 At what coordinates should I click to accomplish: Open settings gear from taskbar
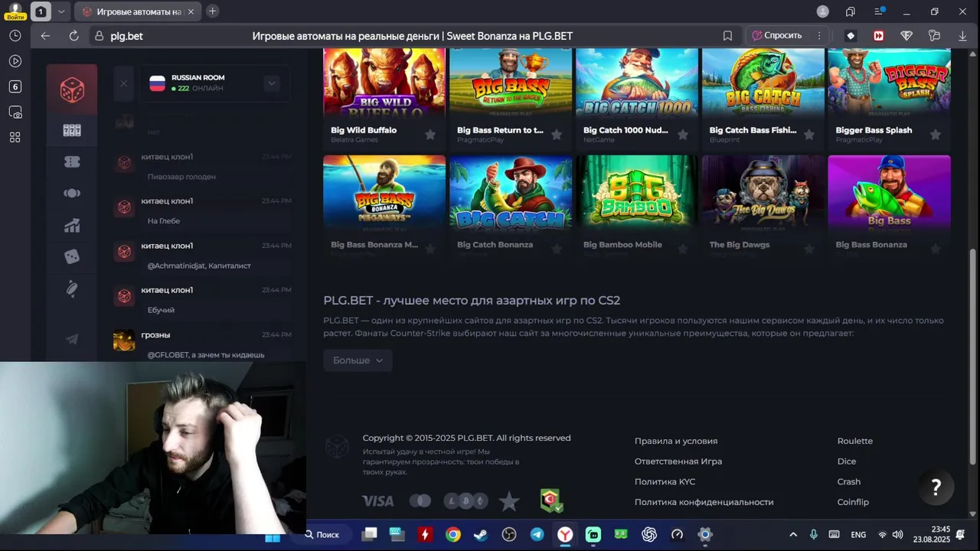705,534
